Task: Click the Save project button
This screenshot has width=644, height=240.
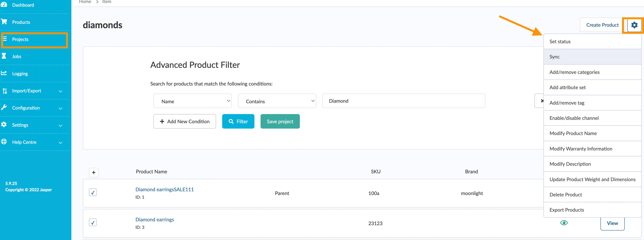Action: point(280,122)
